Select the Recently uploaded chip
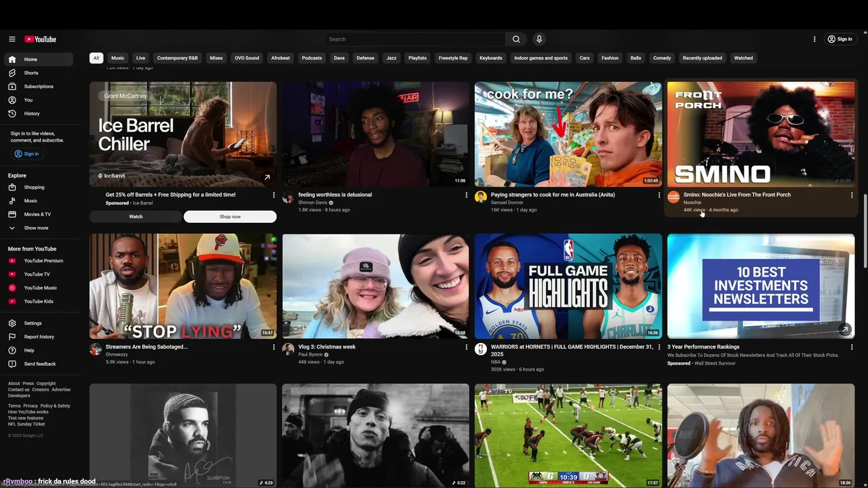 (703, 58)
